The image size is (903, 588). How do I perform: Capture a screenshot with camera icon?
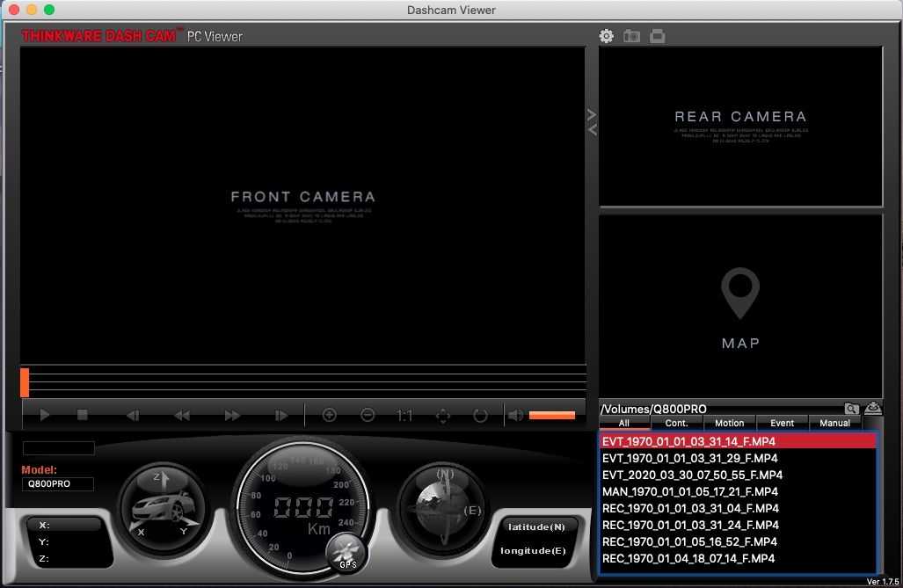[632, 36]
